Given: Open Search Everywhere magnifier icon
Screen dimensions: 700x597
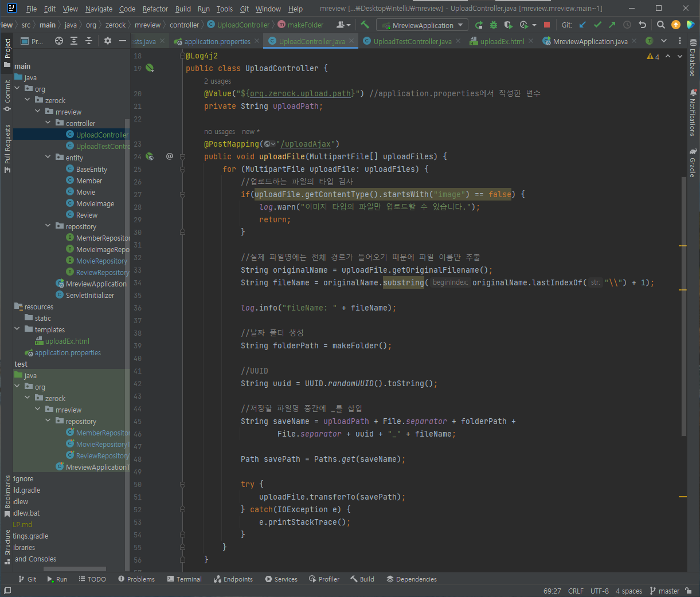Looking at the screenshot, I should click(x=661, y=25).
